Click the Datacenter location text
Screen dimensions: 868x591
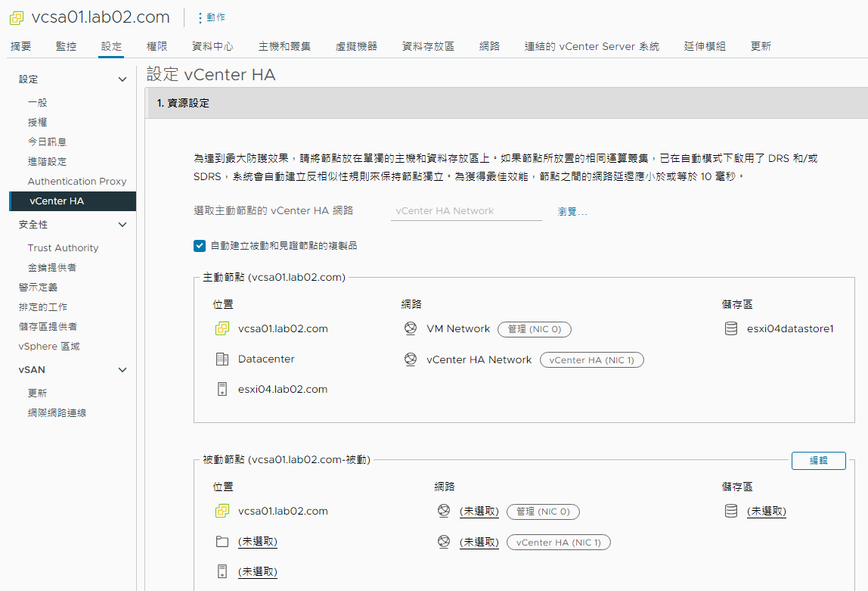[266, 359]
